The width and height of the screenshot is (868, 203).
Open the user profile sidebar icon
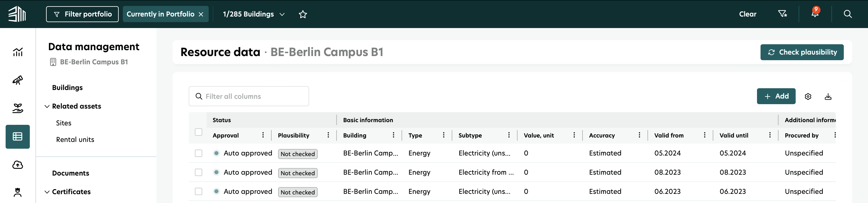tap(17, 192)
